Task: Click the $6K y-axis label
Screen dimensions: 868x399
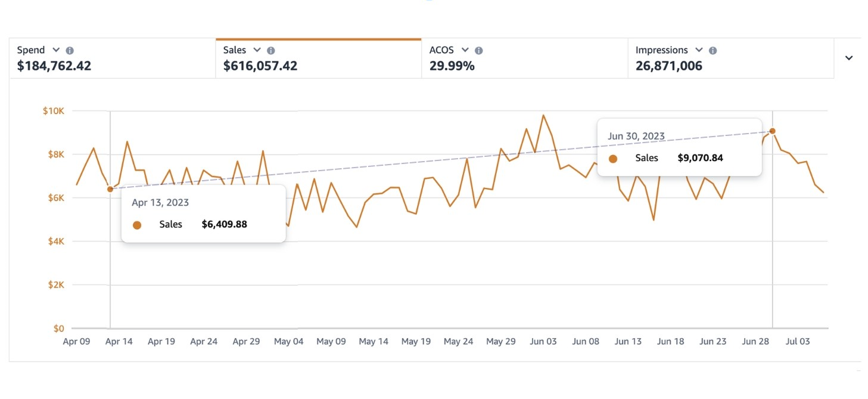Action: pos(56,198)
